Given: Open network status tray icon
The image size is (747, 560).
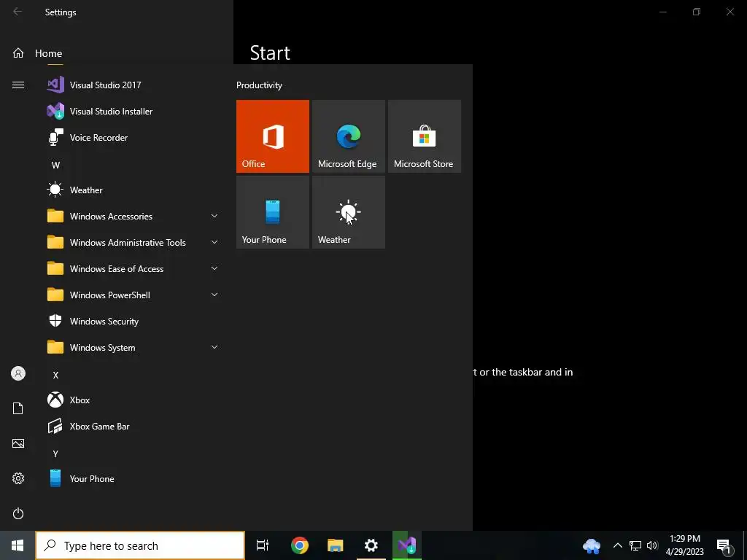Looking at the screenshot, I should [635, 545].
